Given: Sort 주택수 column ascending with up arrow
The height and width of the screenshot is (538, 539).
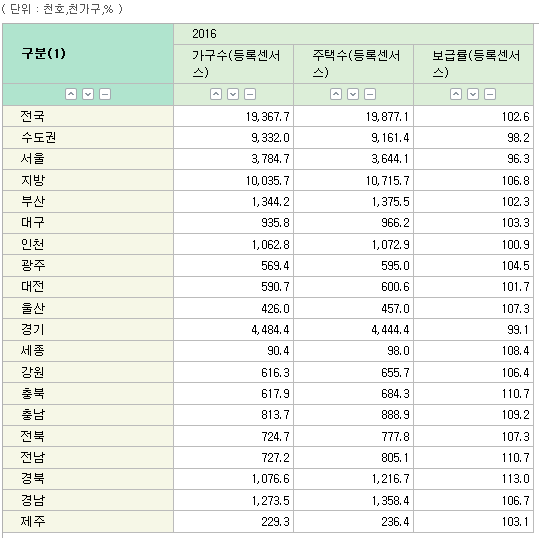Looking at the screenshot, I should pyautogui.click(x=336, y=94).
